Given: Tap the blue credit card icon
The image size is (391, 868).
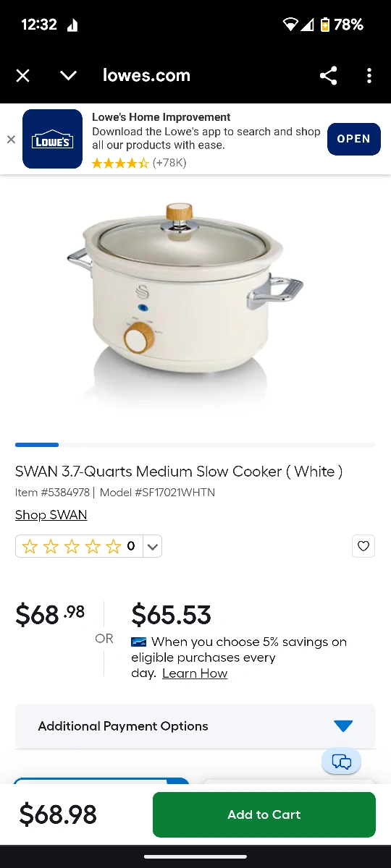Looking at the screenshot, I should 139,642.
